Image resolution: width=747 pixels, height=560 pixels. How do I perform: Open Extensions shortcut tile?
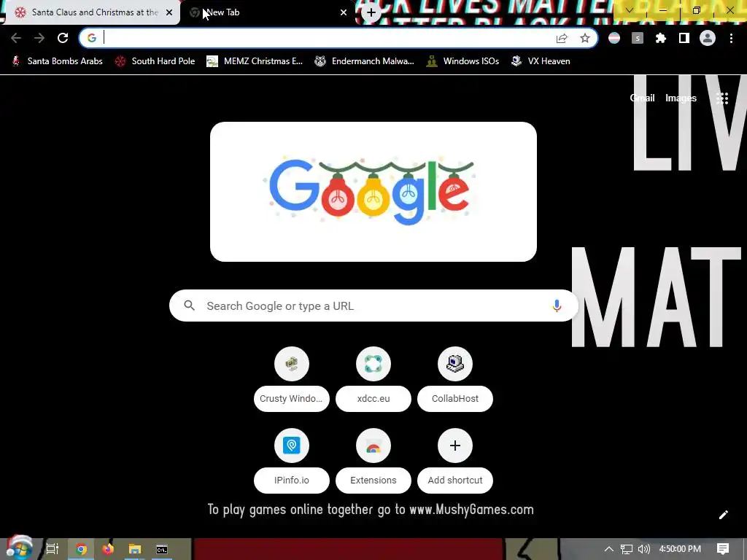373,462
